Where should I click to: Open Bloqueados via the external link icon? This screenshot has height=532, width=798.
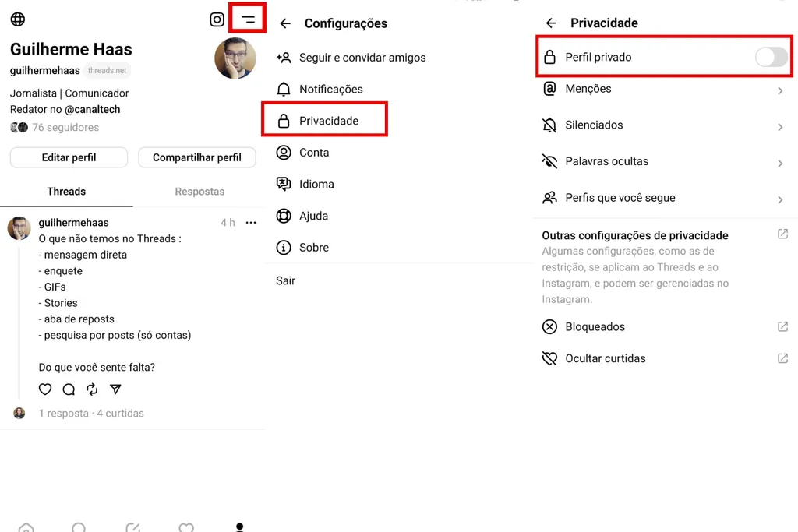coord(782,326)
